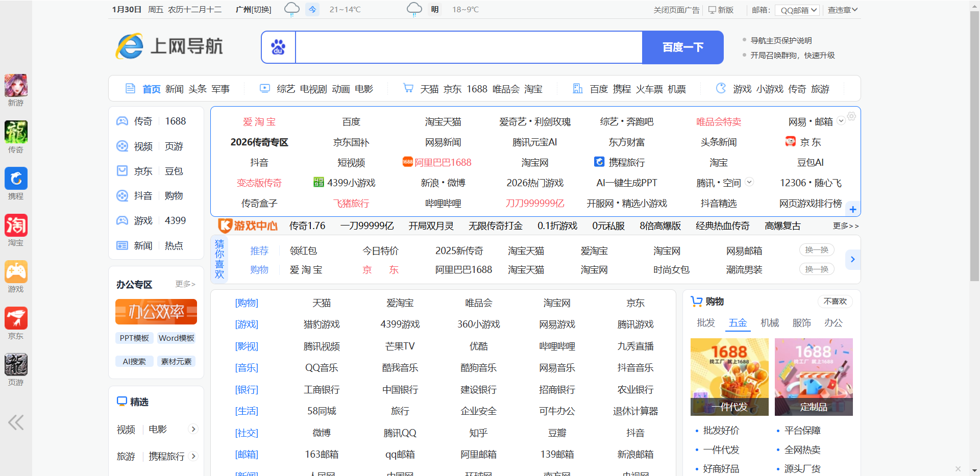Open the chevron next to 网易·邮箱
This screenshot has width=980, height=476.
click(x=841, y=121)
